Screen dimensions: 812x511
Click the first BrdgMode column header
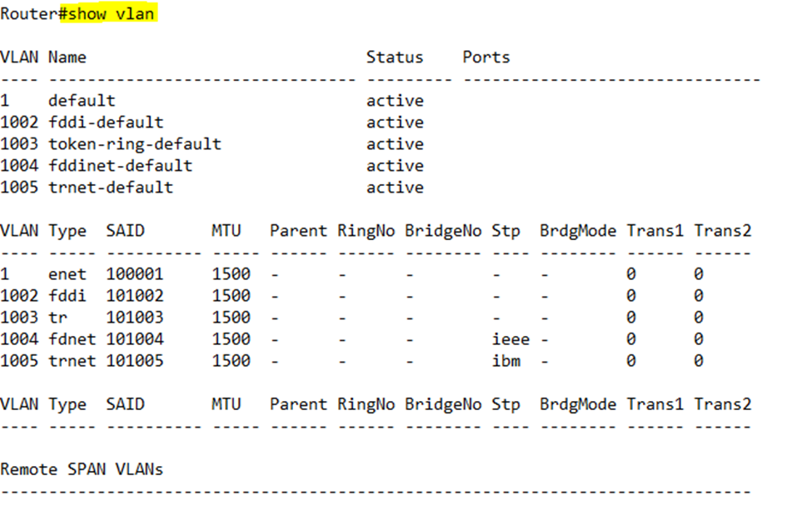(x=577, y=231)
